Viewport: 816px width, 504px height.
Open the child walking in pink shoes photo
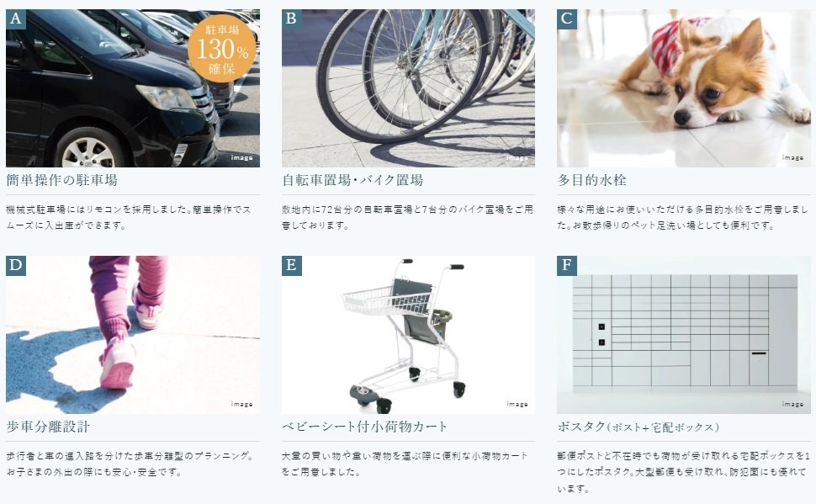coord(133,334)
